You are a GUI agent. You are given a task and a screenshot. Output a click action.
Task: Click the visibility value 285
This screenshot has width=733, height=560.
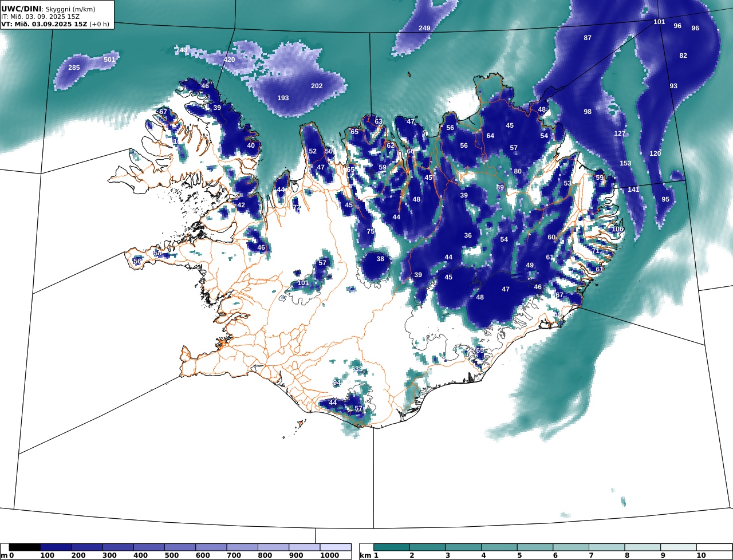[74, 68]
